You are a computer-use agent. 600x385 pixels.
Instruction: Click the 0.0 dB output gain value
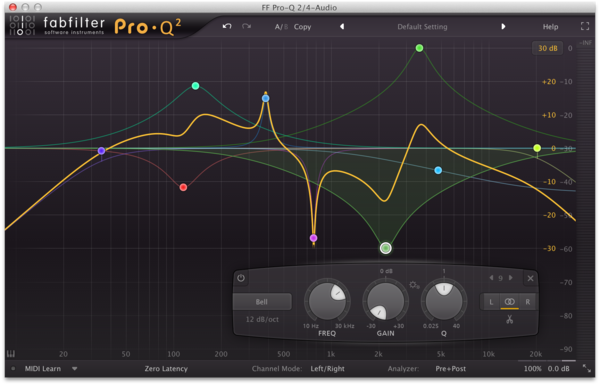(559, 369)
